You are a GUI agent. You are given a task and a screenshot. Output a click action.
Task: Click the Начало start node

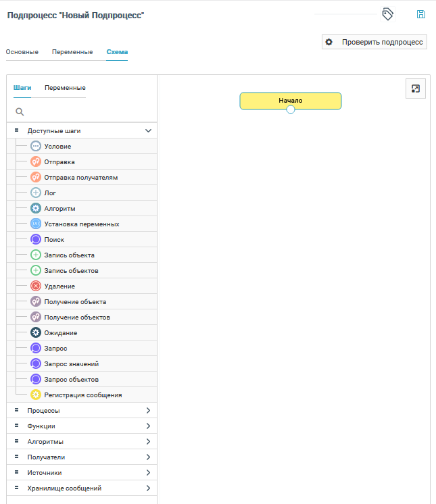(291, 100)
